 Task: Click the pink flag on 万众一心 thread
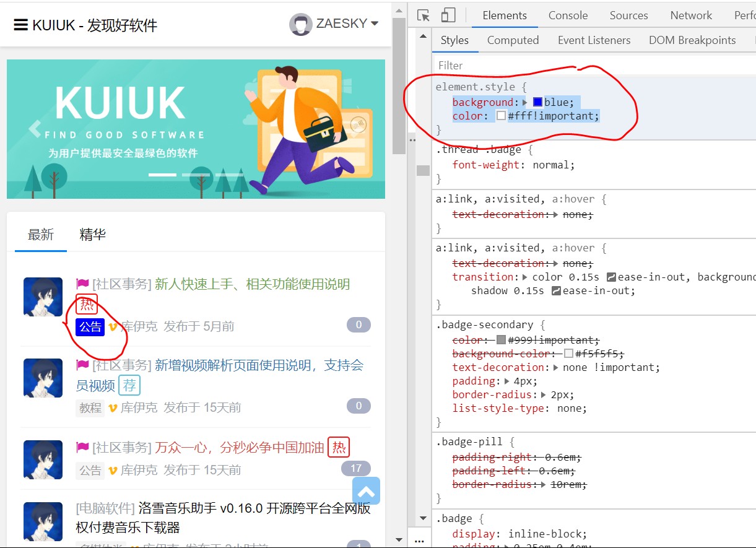[x=82, y=447]
